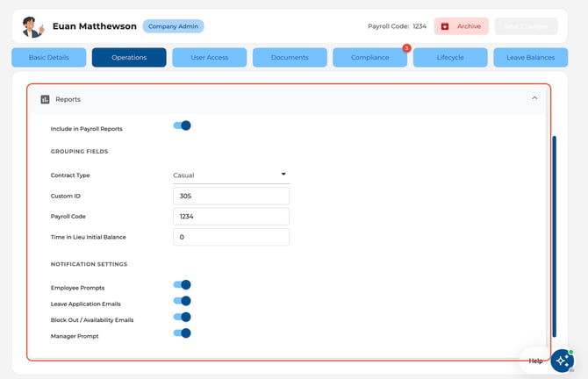Open the AI sparkle assistant button
This screenshot has width=588, height=379.
(x=563, y=361)
